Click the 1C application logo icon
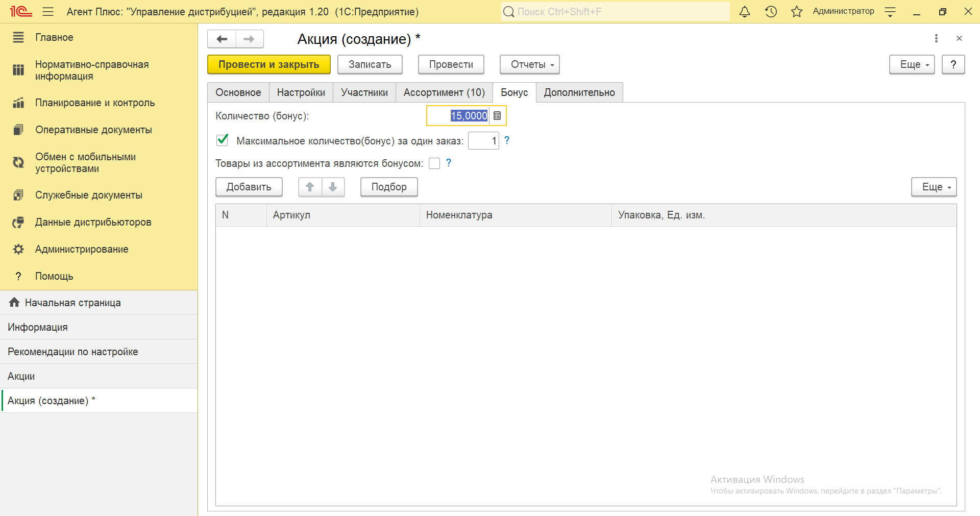Screen dimensions: 980x516 tap(21, 11)
